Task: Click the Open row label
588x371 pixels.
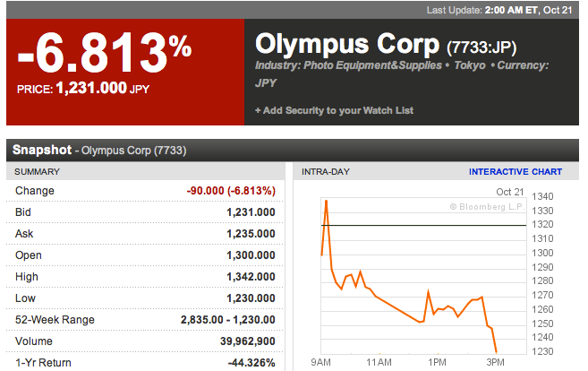Action: [29, 255]
